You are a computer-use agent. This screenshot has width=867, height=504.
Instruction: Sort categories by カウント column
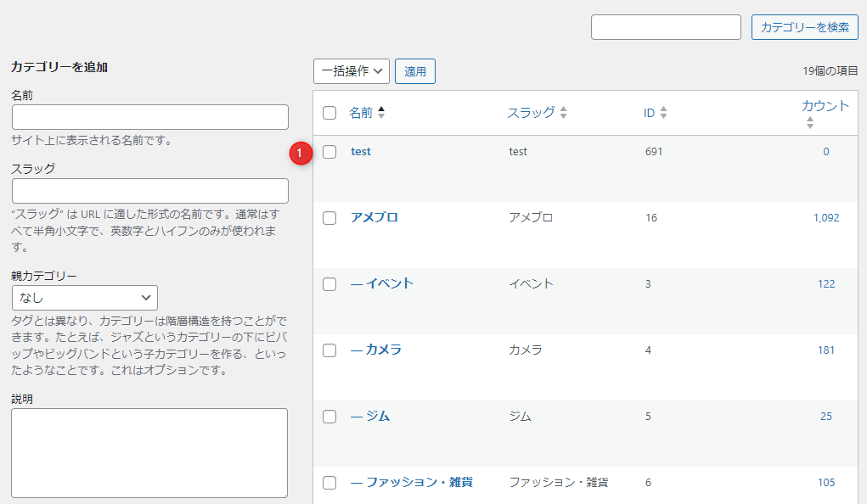coord(825,106)
